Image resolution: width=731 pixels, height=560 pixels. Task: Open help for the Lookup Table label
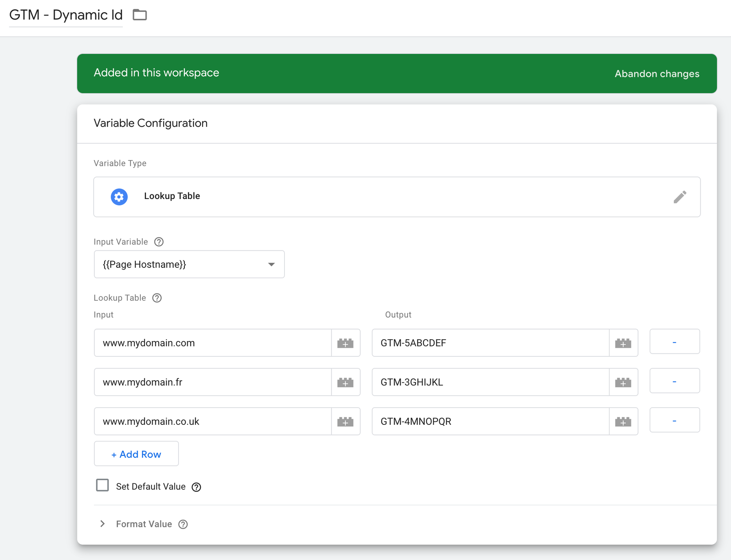(x=157, y=298)
